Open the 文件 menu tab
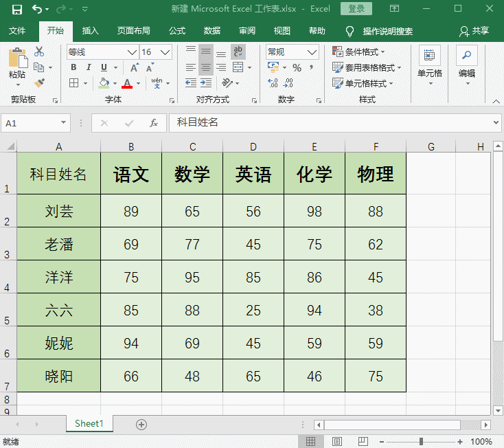This screenshot has width=504, height=448. 17,31
